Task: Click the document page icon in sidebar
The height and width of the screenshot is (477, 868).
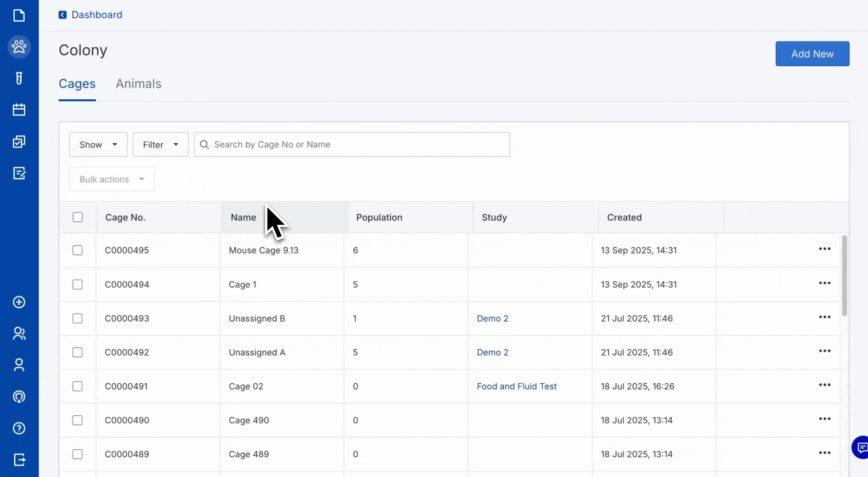Action: coord(19,15)
